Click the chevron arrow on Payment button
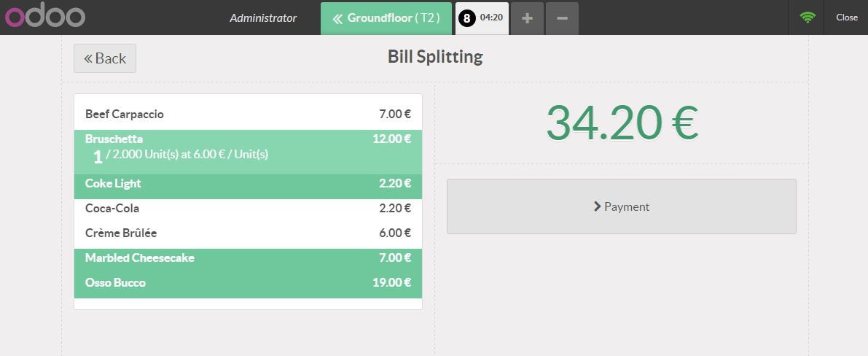The width and height of the screenshot is (868, 356). pyautogui.click(x=598, y=207)
